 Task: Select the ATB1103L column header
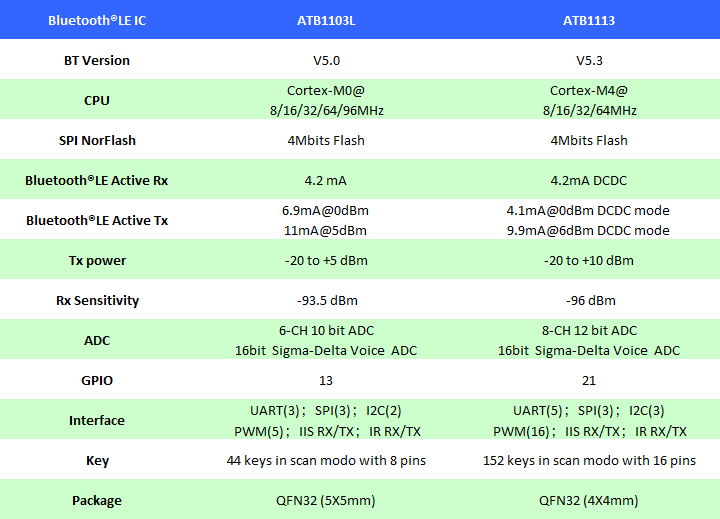(x=326, y=20)
